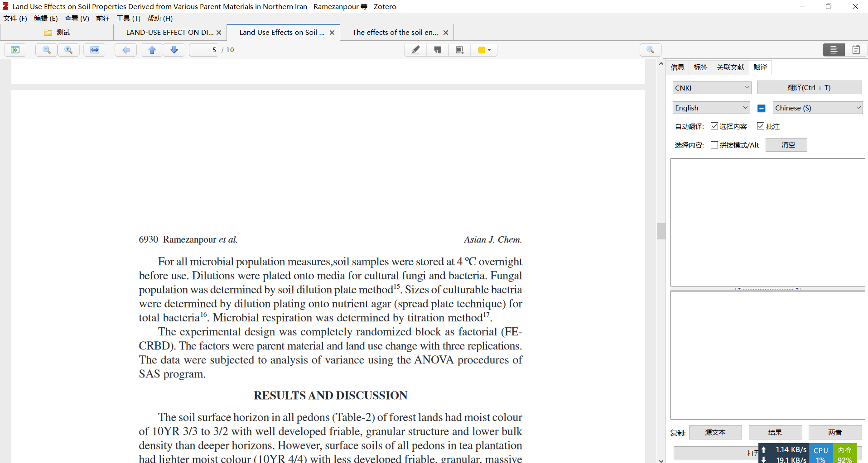Viewport: 868px width, 463px height.
Task: Select the highlight text pen tool
Action: click(415, 50)
